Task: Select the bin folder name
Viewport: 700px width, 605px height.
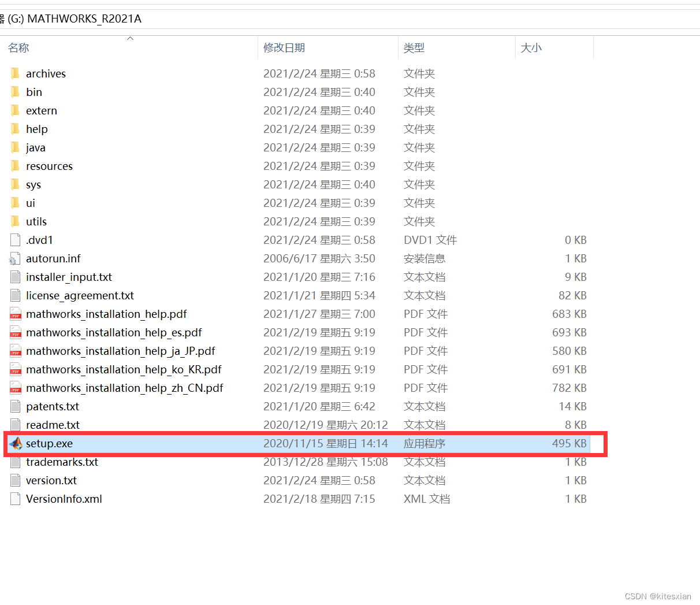Action: point(34,92)
